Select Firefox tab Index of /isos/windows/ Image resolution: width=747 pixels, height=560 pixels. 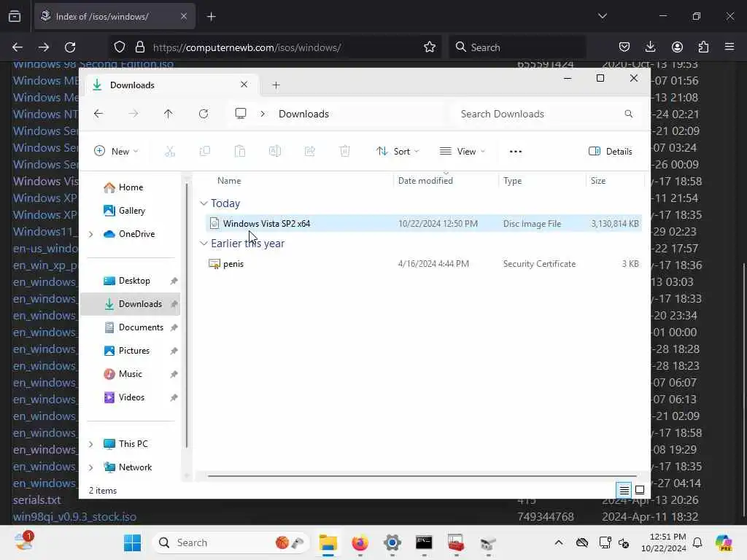(115, 16)
